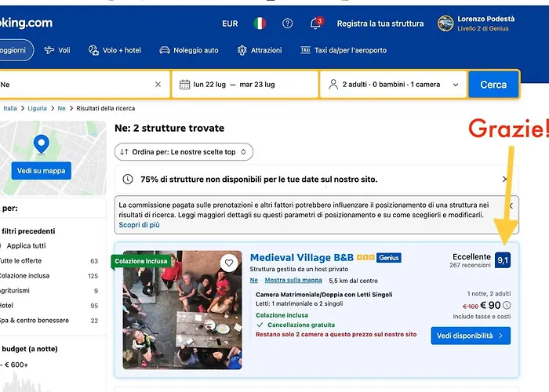Save Medieval Village B&B with heart icon
This screenshot has height=392, width=549.
(x=229, y=263)
